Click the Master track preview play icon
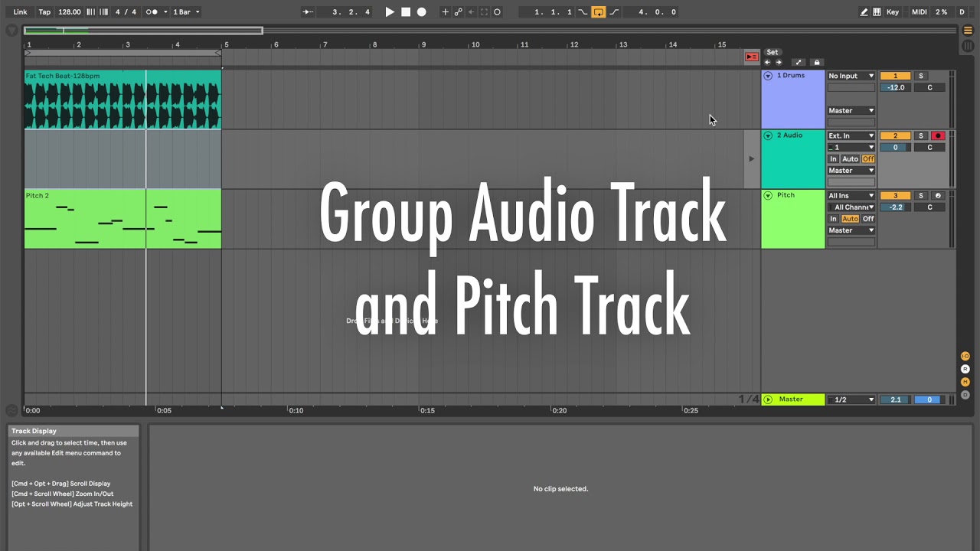 [x=768, y=399]
